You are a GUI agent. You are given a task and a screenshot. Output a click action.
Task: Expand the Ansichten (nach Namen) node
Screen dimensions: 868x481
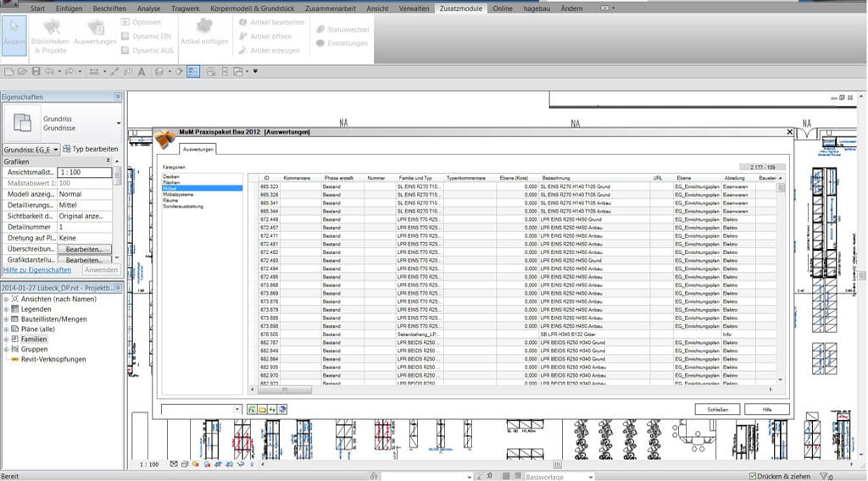(x=6, y=299)
